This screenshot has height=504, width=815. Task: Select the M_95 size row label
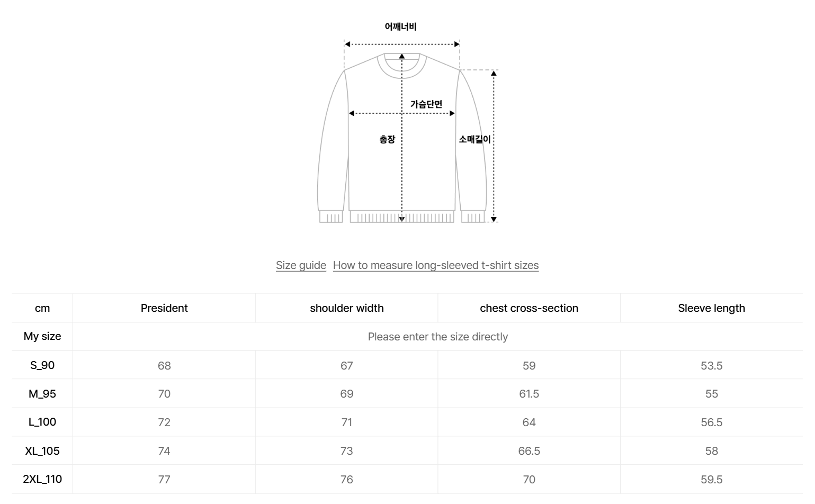(x=42, y=394)
